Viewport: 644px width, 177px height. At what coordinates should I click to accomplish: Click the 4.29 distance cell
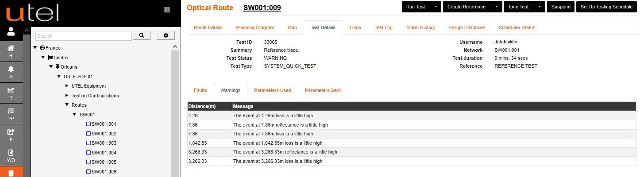point(210,115)
